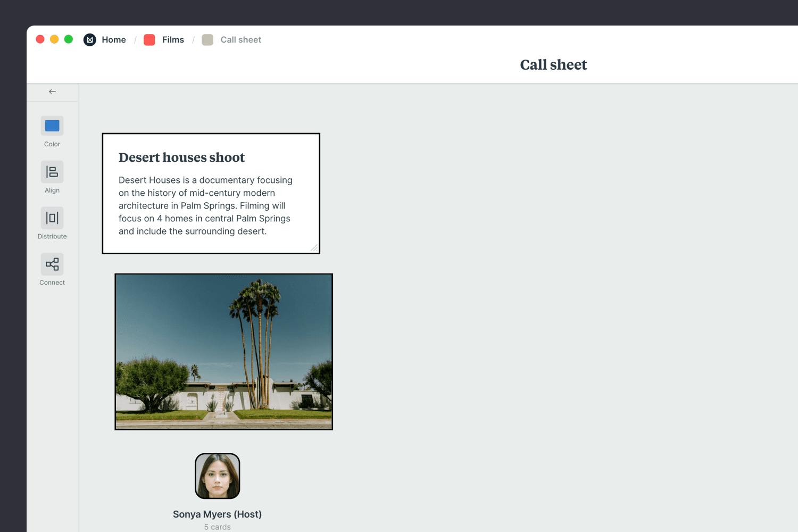Select the palm tree house image
Viewport: 798px width, 532px height.
pos(223,352)
